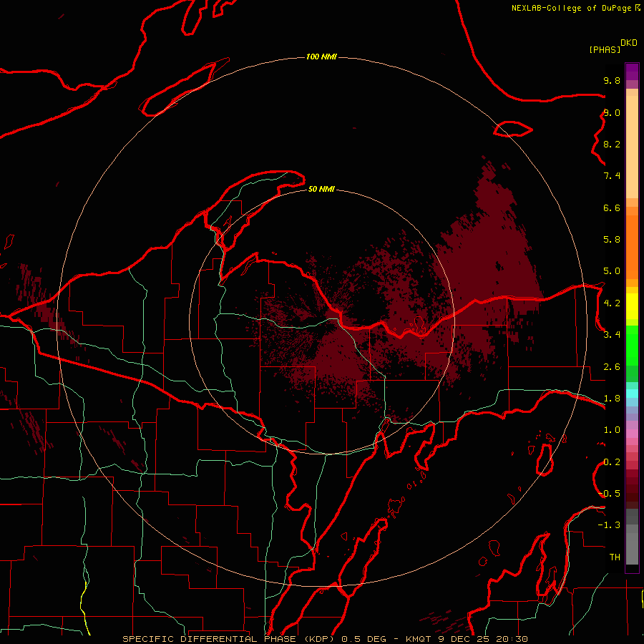Viewport: 644px width, 644px height.
Task: Click the NEXLAB-College of DuPage title text
Action: [571, 8]
